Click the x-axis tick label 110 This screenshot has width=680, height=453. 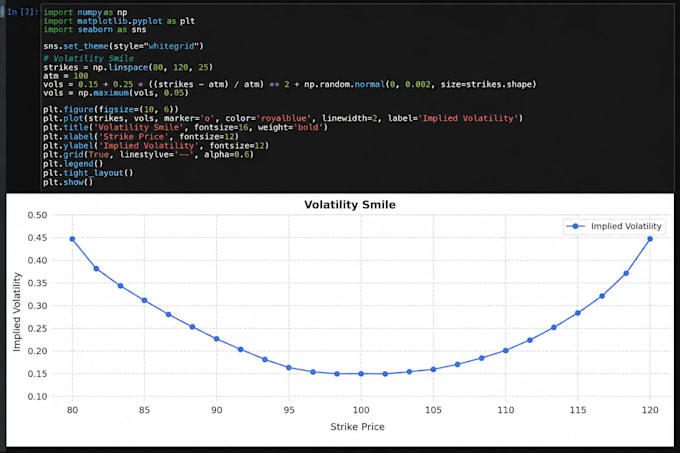(505, 410)
